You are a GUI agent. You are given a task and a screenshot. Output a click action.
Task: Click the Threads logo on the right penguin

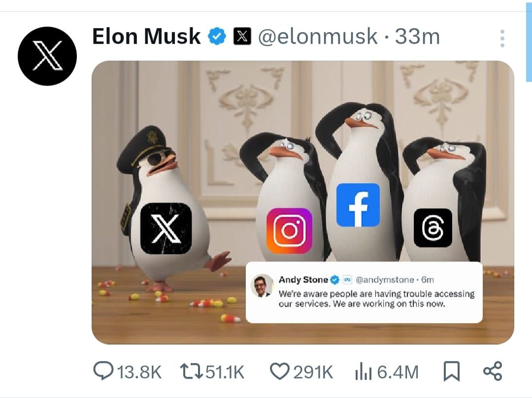pyautogui.click(x=432, y=228)
